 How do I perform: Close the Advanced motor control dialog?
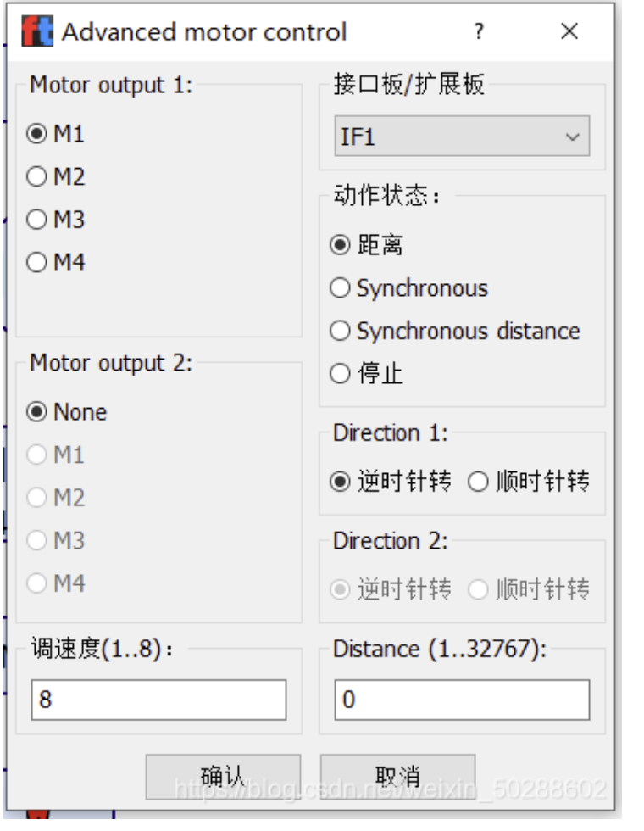pyautogui.click(x=569, y=31)
